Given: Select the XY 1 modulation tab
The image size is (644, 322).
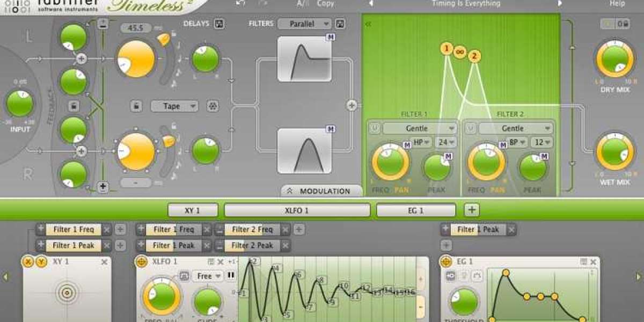Looking at the screenshot, I should tap(193, 210).
